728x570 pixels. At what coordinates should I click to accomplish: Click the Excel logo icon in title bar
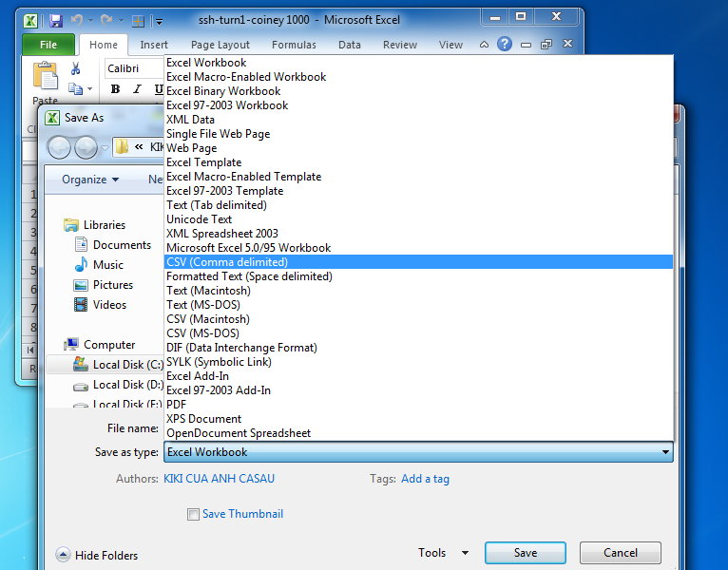(x=30, y=20)
